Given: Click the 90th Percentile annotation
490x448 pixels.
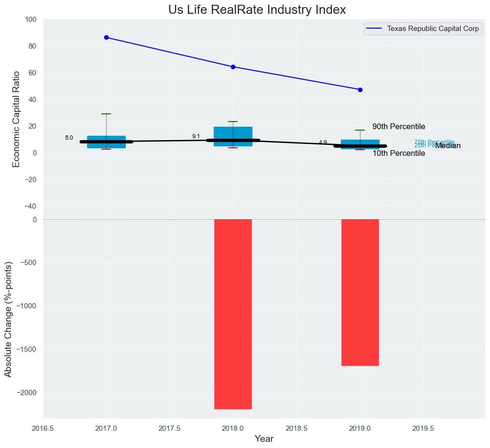Looking at the screenshot, I should (399, 127).
